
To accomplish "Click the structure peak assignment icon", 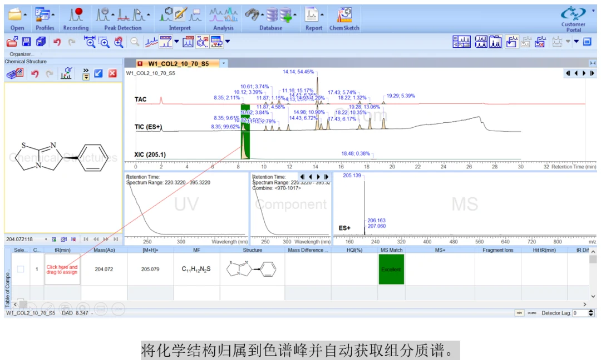I will coord(66,73).
